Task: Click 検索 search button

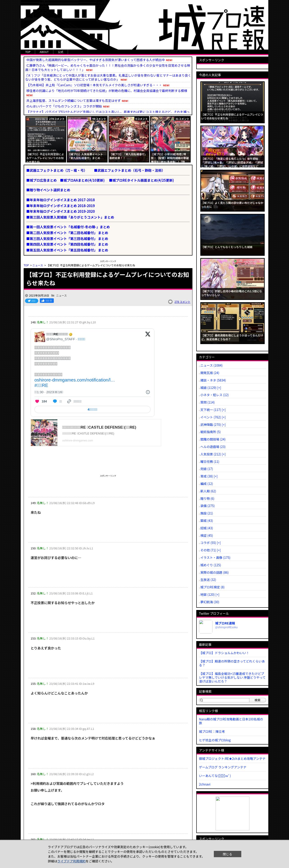Action: [257, 700]
